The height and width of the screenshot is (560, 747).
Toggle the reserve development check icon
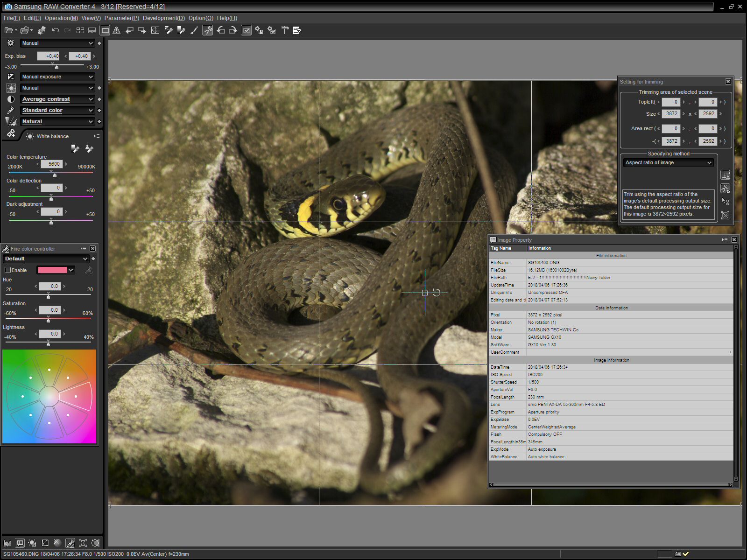point(247,30)
